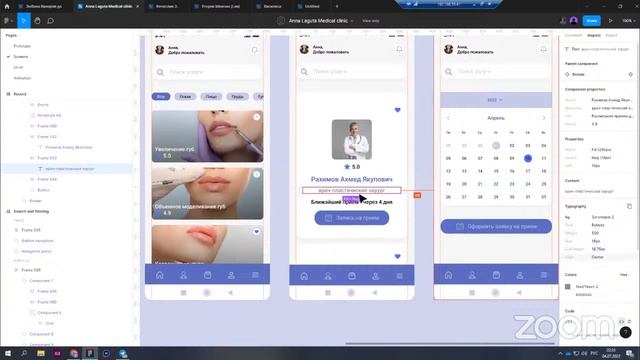Select the Record frame layer
The height and width of the screenshot is (360, 640).
click(x=20, y=94)
